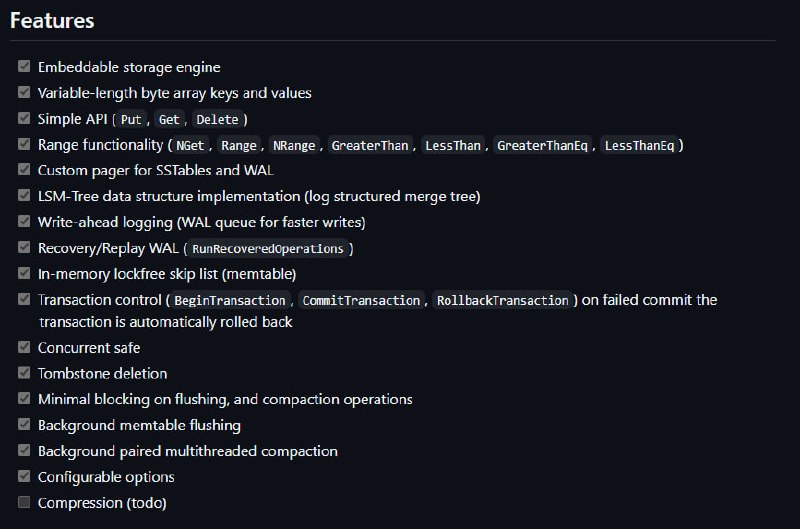Toggle the Custom pager for SSTables checkbox
This screenshot has width=800, height=529.
(x=24, y=169)
